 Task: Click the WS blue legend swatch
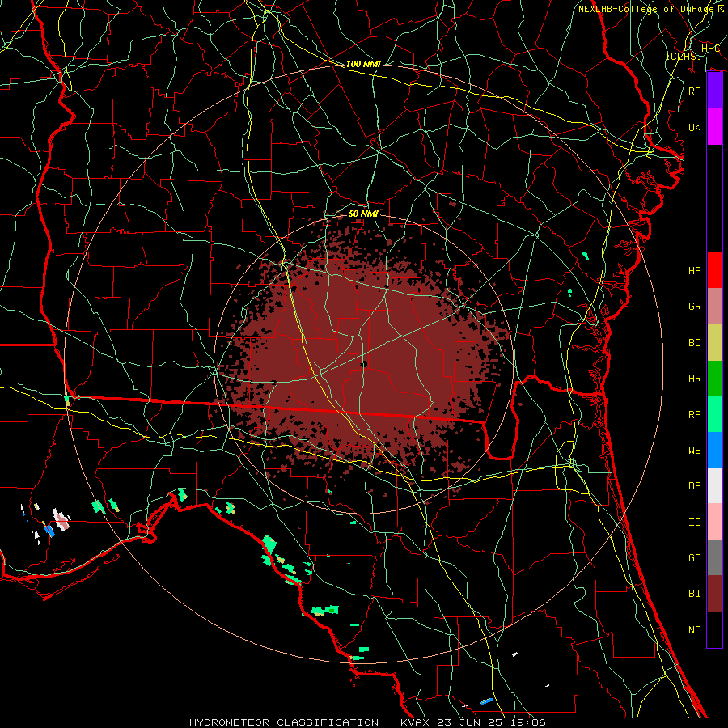tap(714, 450)
